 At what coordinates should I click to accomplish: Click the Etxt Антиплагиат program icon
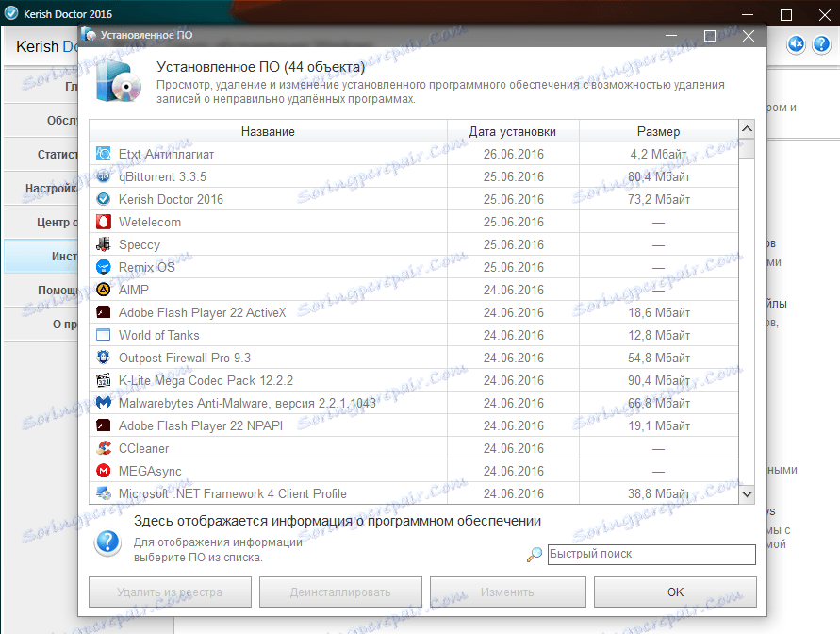point(104,154)
